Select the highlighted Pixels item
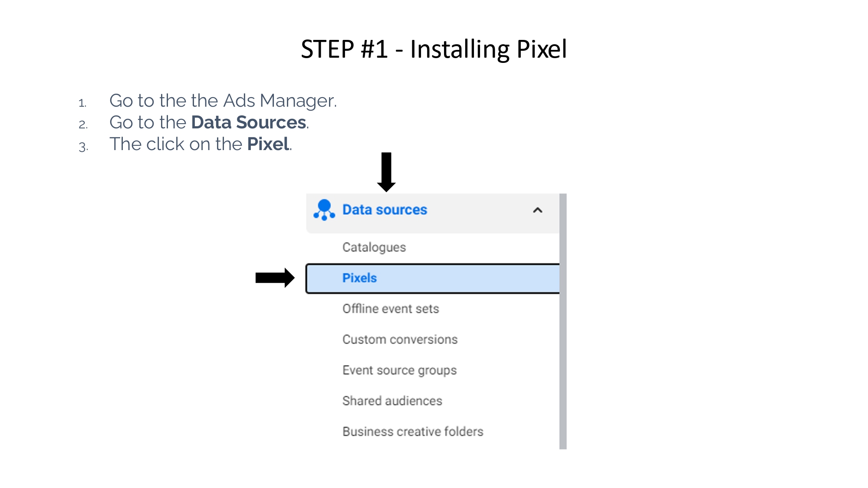The image size is (868, 488). pos(433,278)
